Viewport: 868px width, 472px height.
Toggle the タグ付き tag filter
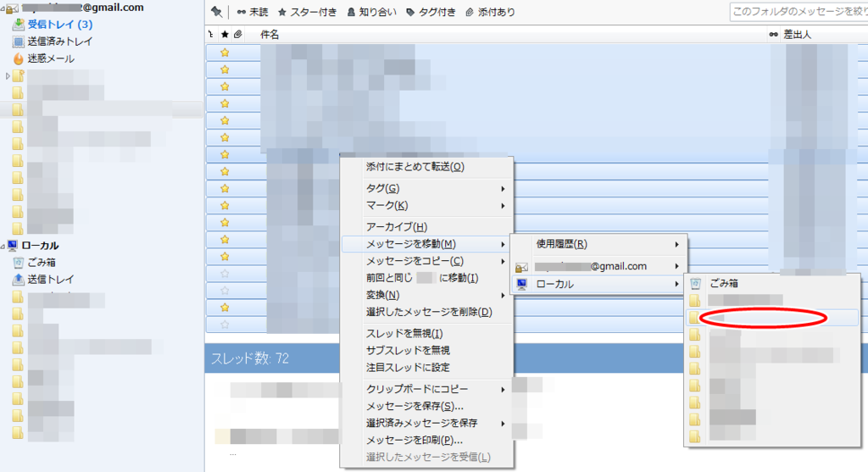tap(431, 12)
